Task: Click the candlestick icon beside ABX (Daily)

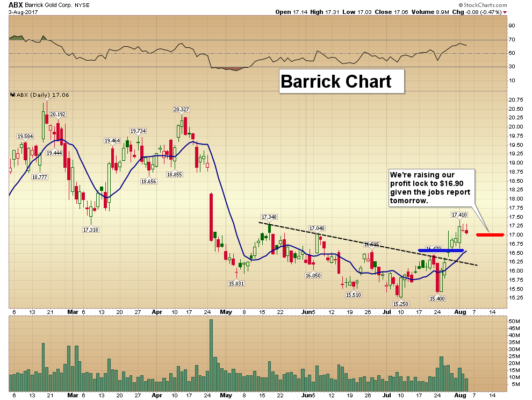Action: 12,95
